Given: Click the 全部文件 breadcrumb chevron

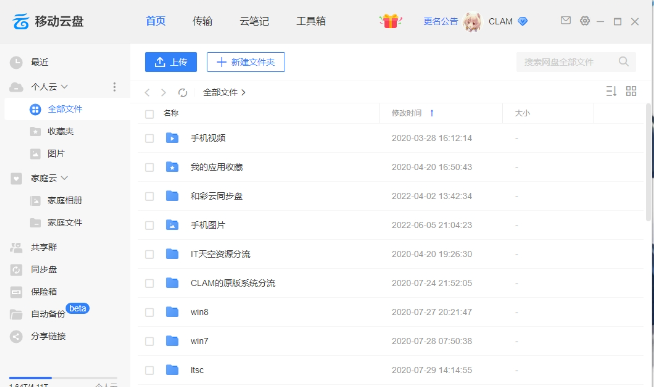Looking at the screenshot, I should coord(243,92).
